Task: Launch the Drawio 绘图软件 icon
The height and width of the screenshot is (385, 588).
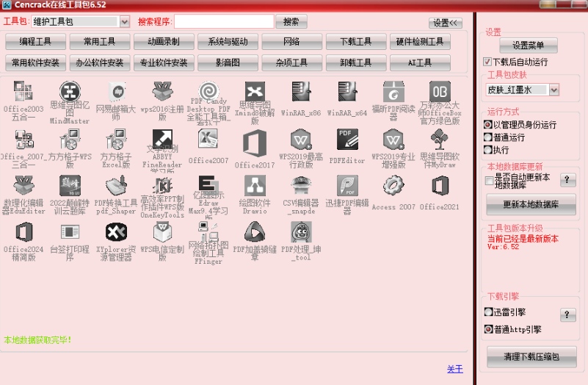Action: (255, 186)
